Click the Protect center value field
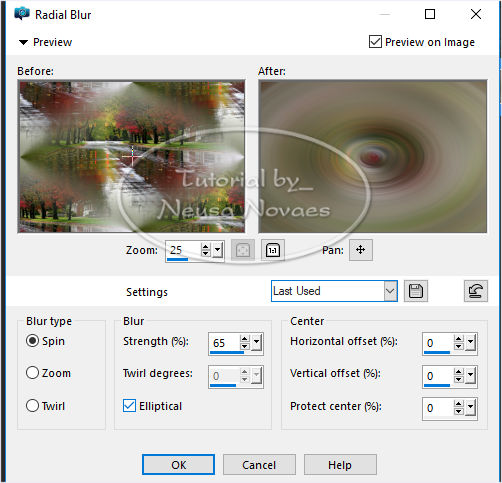Image resolution: width=502 pixels, height=483 pixels. pyautogui.click(x=438, y=408)
